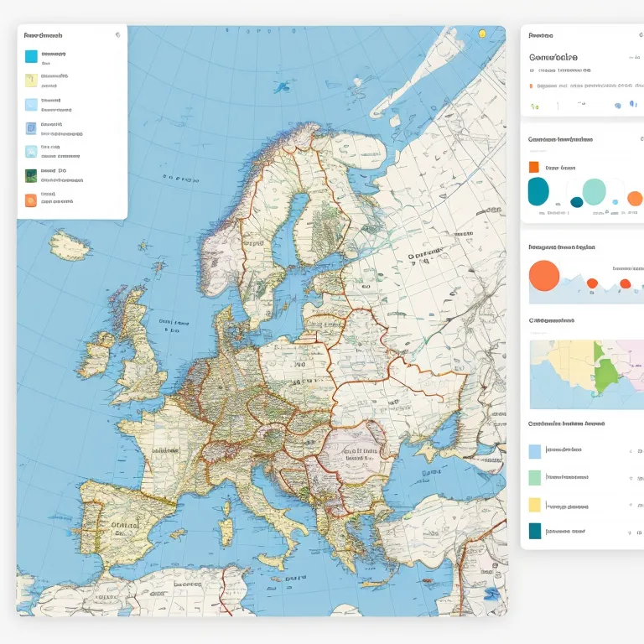Viewport: 644px width, 644px height.
Task: Expand the arrow beside the yellow legend row
Action: 630,506
